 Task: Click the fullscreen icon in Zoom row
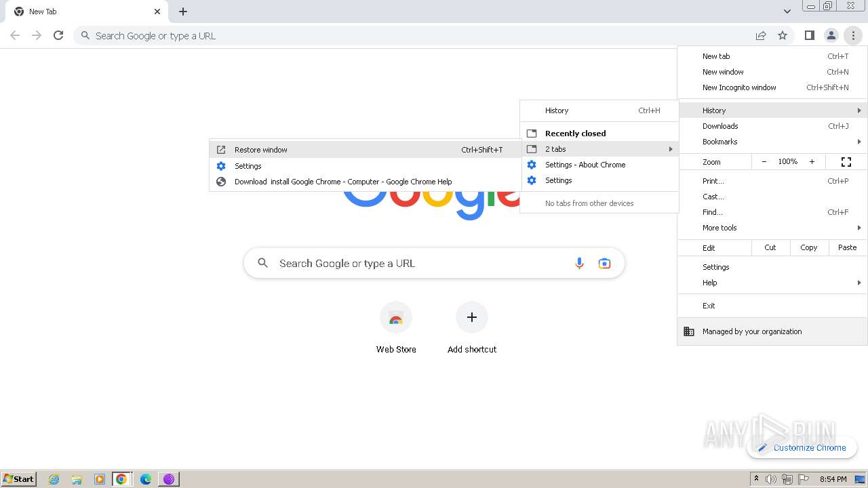point(846,162)
